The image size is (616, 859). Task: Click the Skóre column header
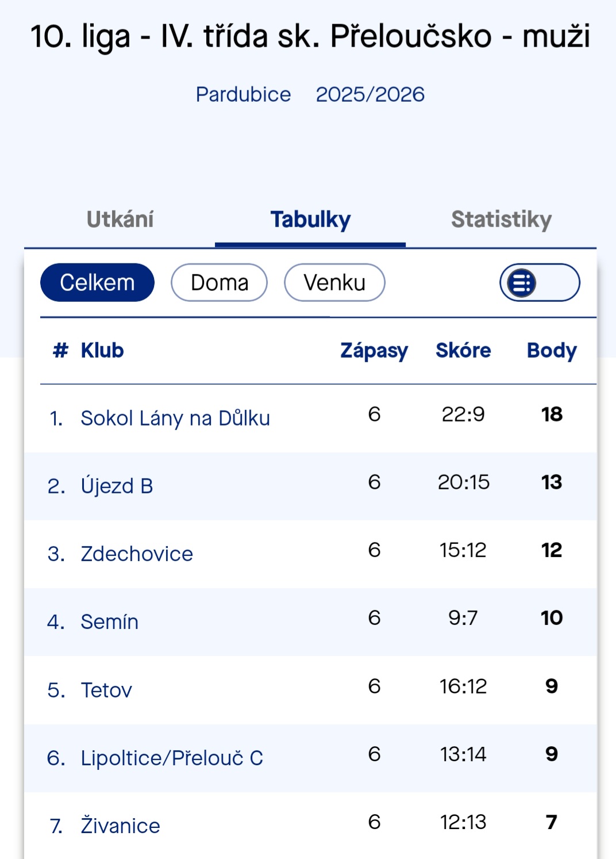(x=463, y=350)
